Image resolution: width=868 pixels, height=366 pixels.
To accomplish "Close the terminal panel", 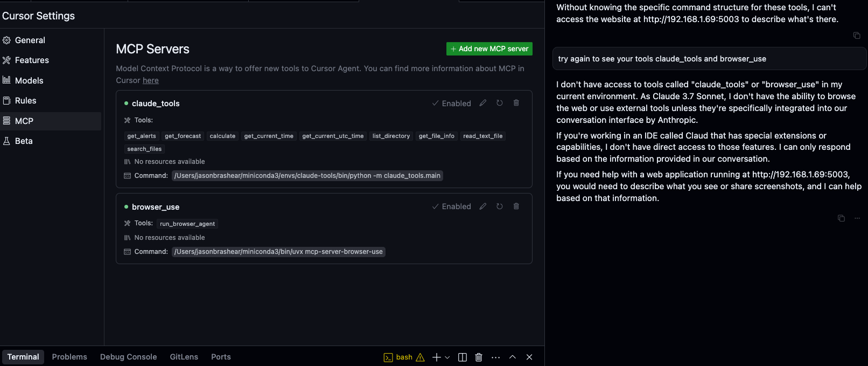I will tap(529, 357).
